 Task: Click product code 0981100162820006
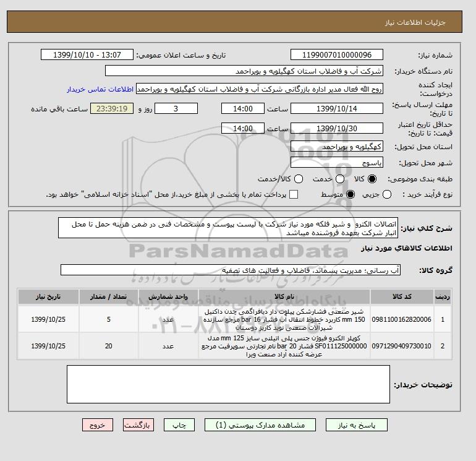point(401,319)
